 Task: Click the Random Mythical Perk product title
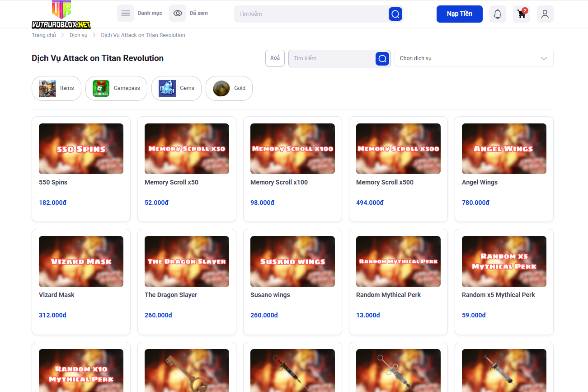tap(388, 295)
